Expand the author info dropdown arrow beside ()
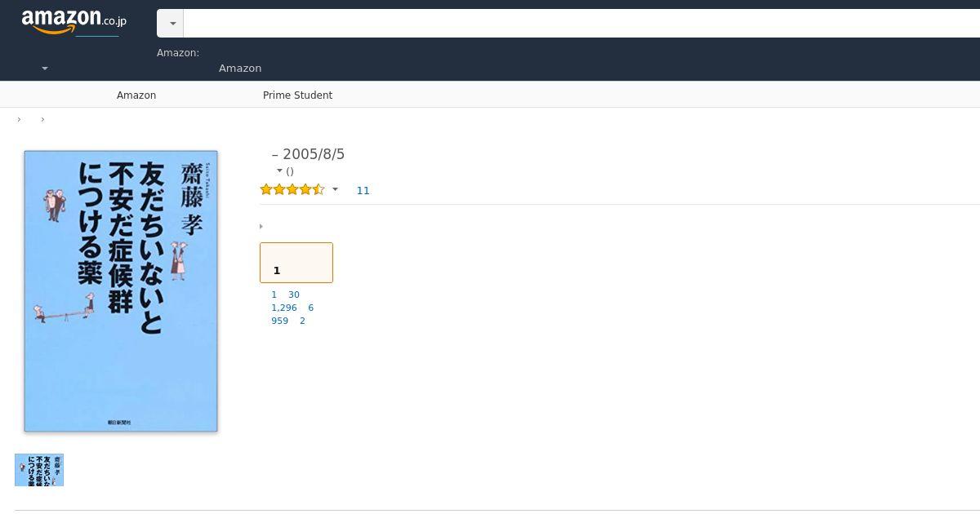Screen dimensions: 980x514 pyautogui.click(x=279, y=171)
